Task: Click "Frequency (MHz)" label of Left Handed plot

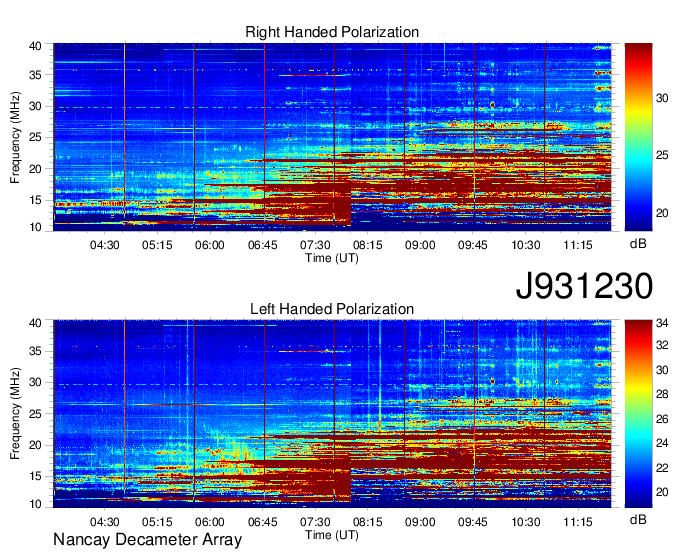Action: 15,414
